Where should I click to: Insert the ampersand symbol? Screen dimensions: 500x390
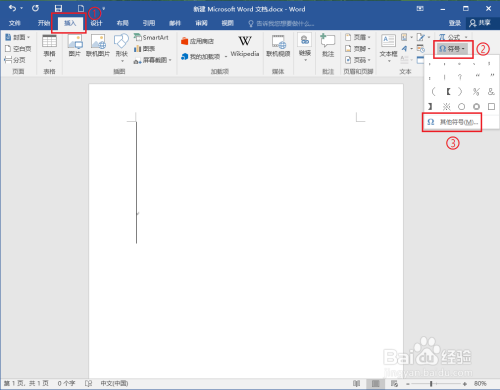point(491,92)
